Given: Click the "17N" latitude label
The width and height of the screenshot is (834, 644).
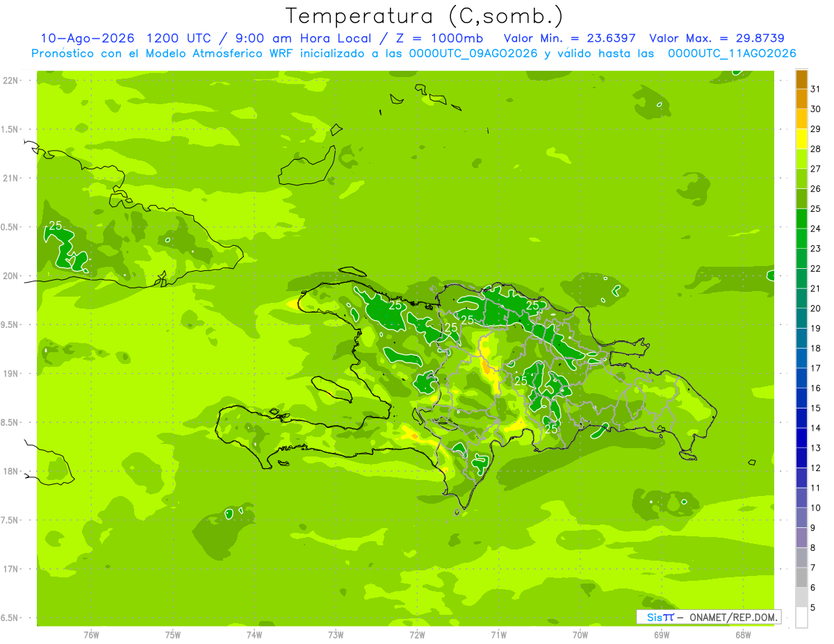Looking at the screenshot, I should tap(10, 569).
